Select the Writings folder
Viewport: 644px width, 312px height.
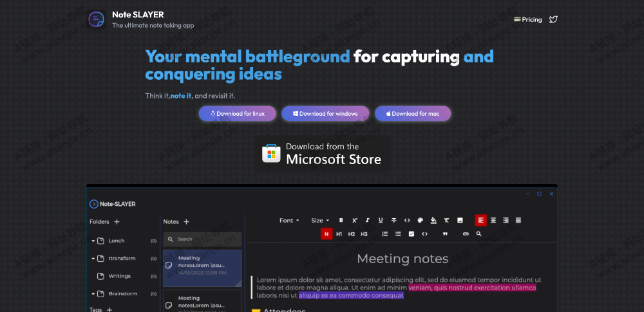120,276
